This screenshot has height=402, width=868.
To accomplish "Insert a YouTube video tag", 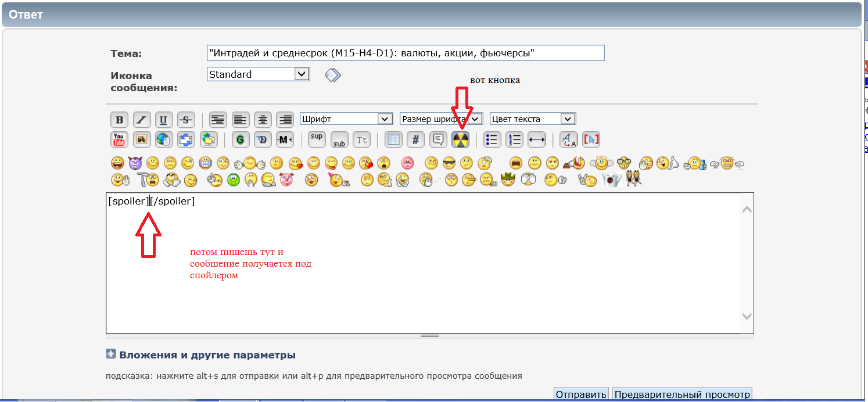I will pyautogui.click(x=119, y=139).
